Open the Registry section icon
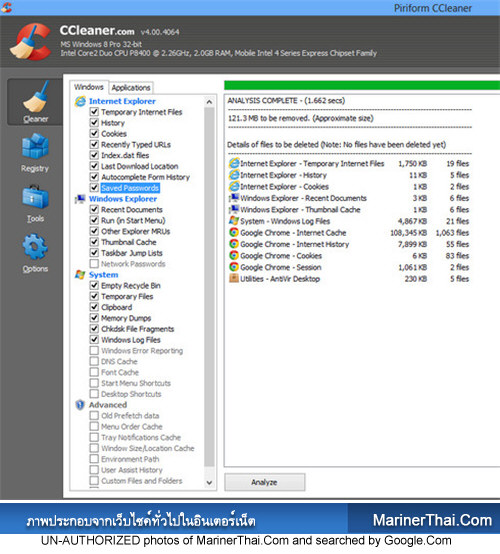 point(35,146)
